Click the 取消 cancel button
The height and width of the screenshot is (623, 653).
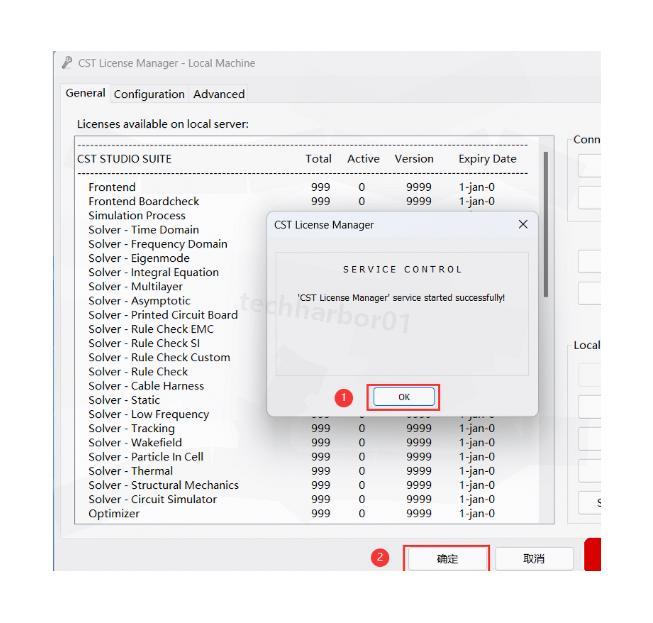[x=534, y=560]
